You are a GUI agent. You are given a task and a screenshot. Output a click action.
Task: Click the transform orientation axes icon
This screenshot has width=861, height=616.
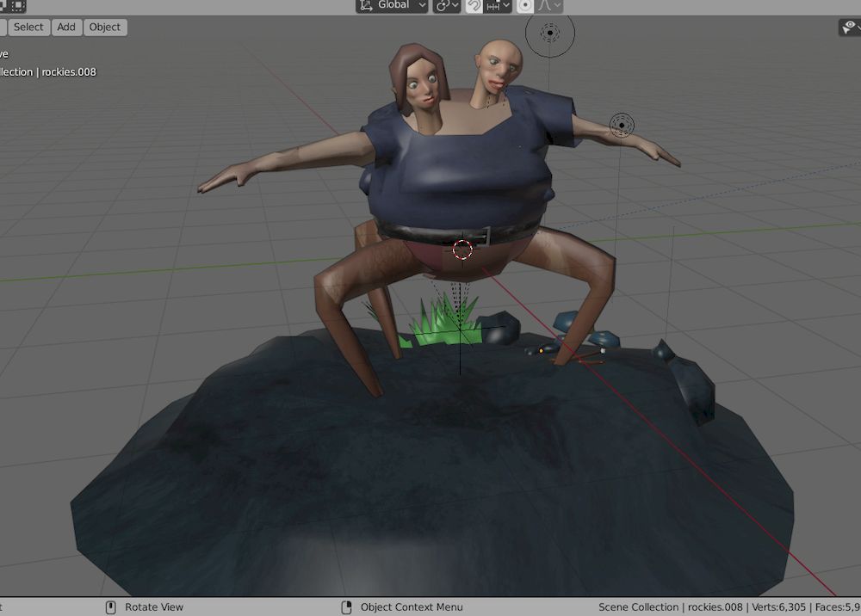(x=367, y=5)
